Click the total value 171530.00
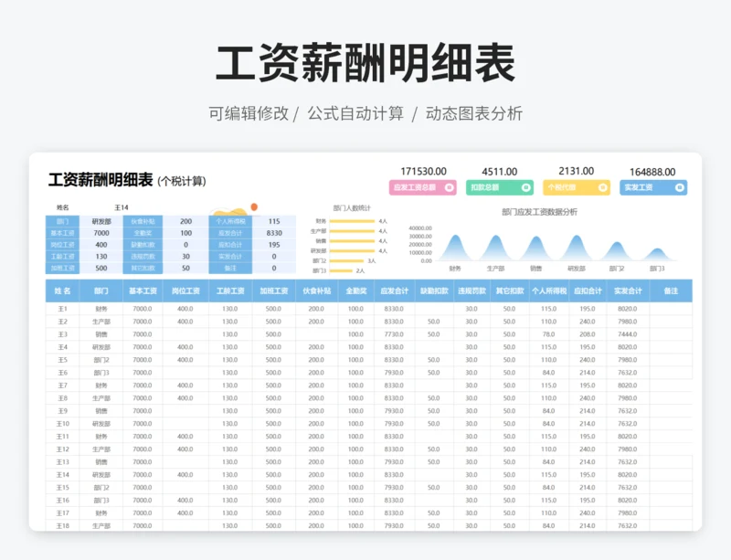The width and height of the screenshot is (731, 560). 423,172
